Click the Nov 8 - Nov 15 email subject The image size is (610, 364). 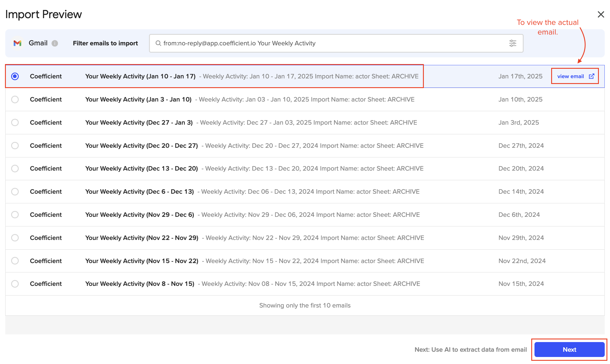(140, 284)
